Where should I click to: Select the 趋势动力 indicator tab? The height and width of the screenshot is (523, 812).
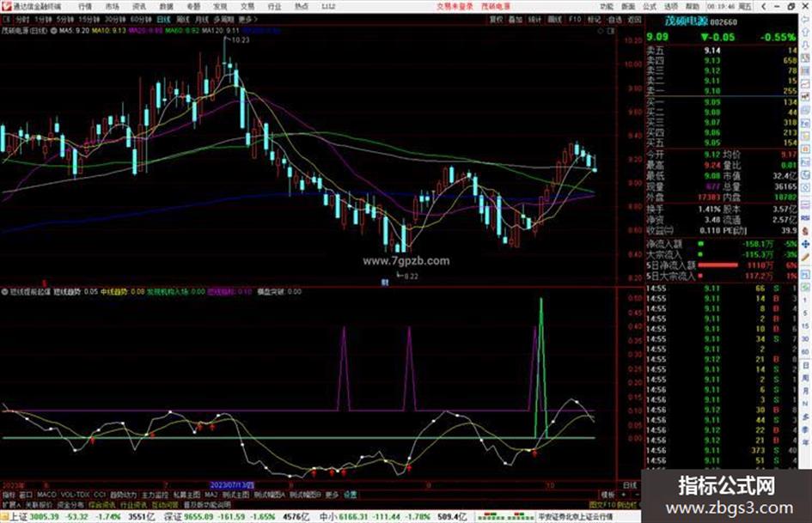[123, 495]
